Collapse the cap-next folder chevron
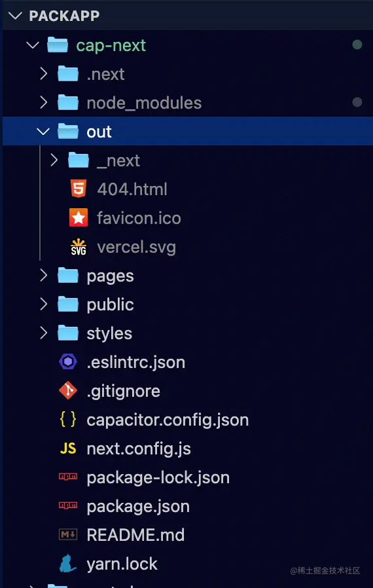 pyautogui.click(x=33, y=45)
